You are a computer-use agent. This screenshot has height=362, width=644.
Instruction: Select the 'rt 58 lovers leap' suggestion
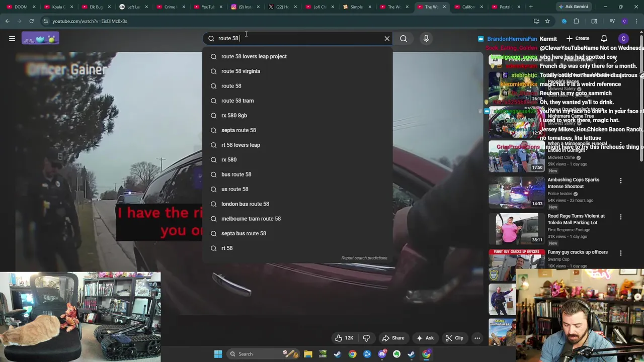click(297, 145)
